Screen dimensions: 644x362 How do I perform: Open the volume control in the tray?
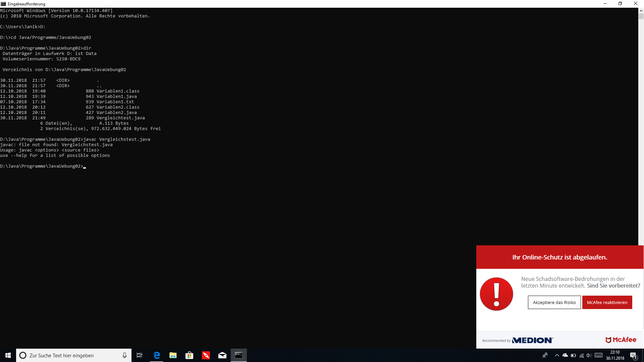pyautogui.click(x=589, y=355)
